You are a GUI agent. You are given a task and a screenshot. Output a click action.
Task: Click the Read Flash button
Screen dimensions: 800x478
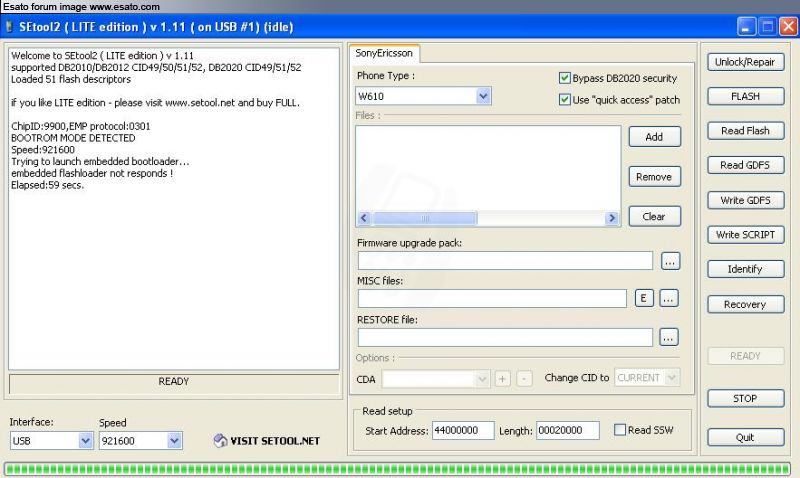tap(745, 131)
